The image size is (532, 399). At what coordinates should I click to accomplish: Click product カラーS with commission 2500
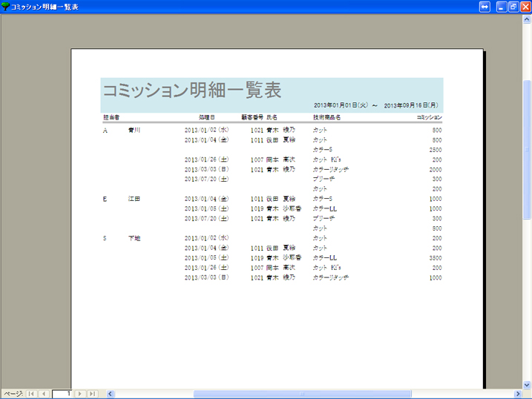tap(322, 150)
